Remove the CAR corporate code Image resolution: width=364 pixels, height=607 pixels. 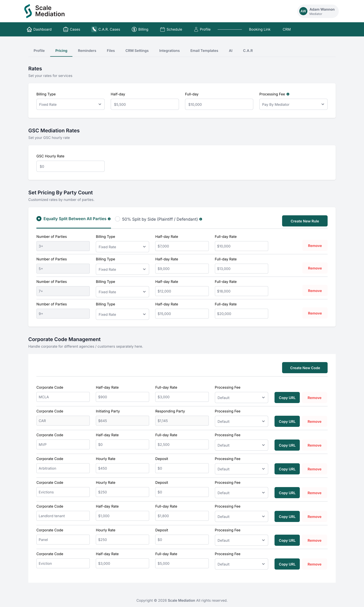[314, 421]
